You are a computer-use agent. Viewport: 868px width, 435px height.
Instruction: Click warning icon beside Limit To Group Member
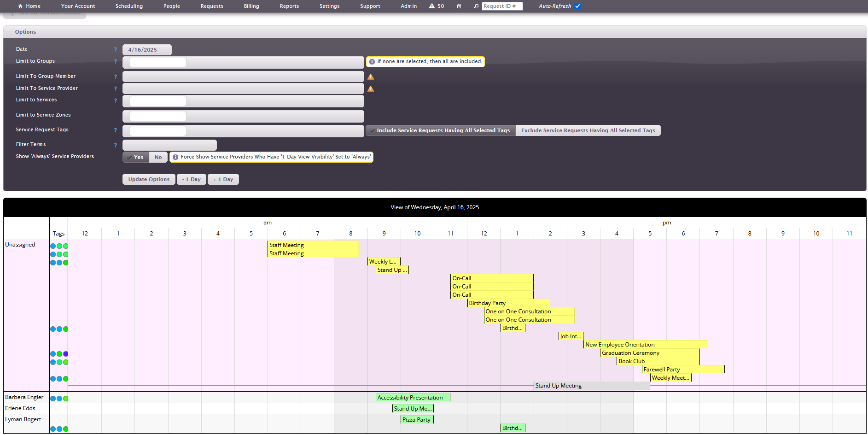pos(371,77)
